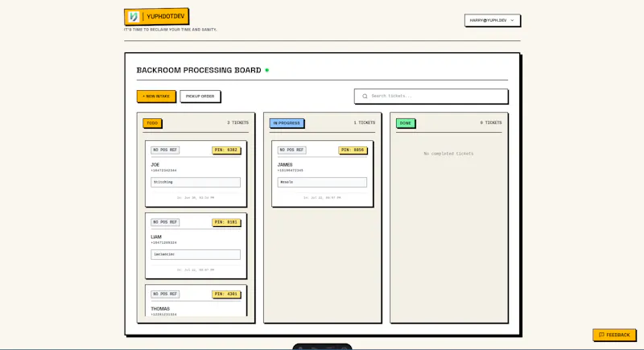
Task: Click the green status dot beside the board title
Action: coord(267,70)
